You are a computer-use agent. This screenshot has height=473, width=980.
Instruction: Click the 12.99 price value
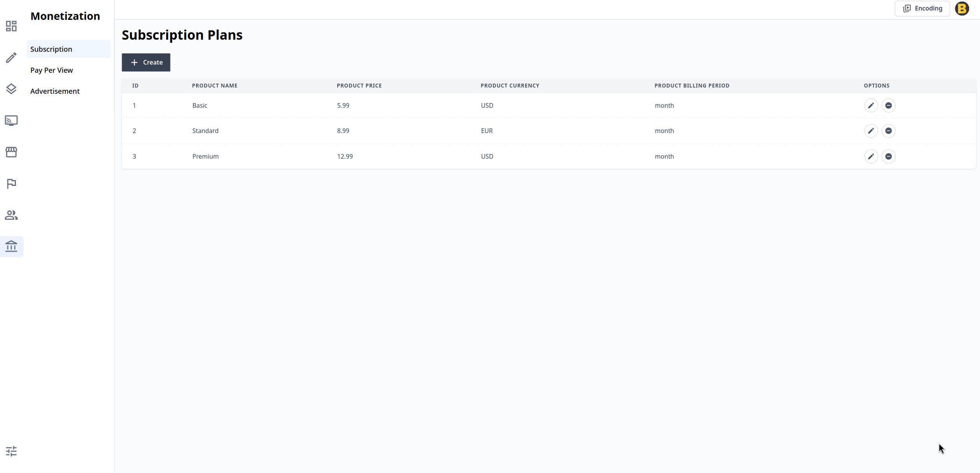coord(345,156)
